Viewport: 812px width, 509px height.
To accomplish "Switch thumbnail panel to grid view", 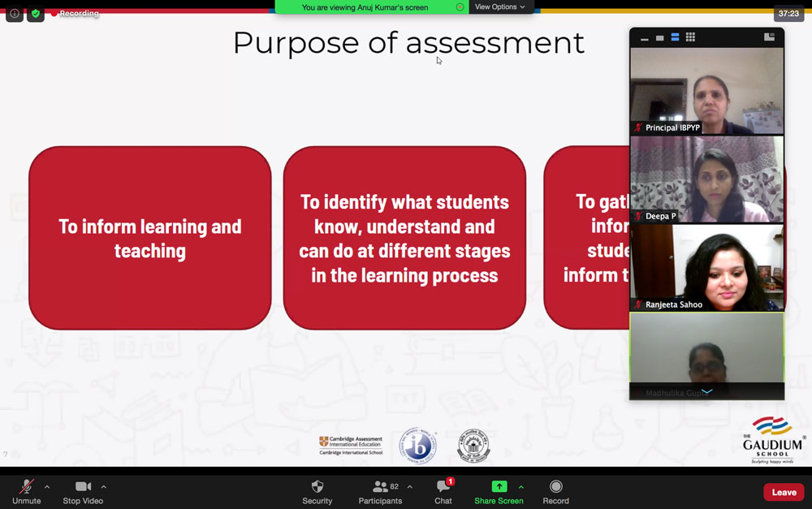I will pyautogui.click(x=690, y=37).
